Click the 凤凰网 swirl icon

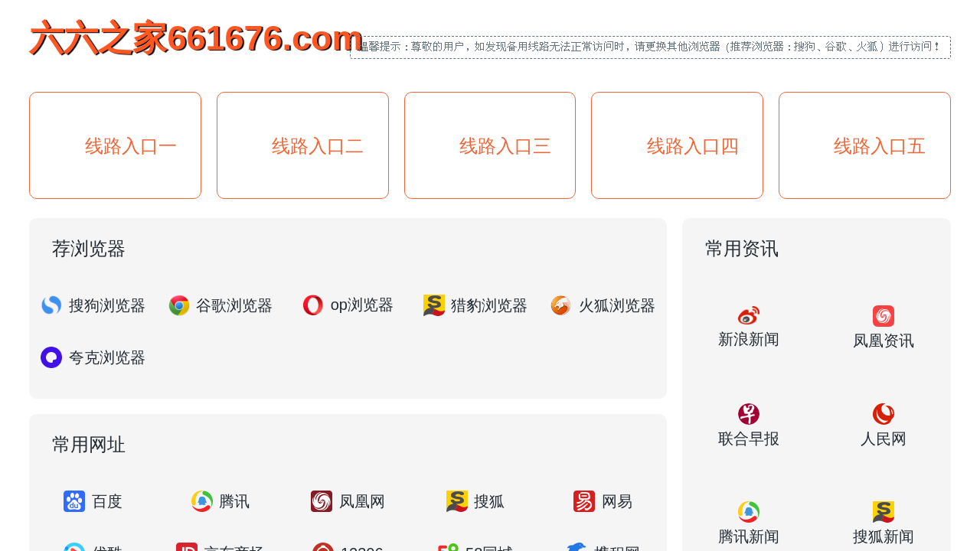point(322,501)
